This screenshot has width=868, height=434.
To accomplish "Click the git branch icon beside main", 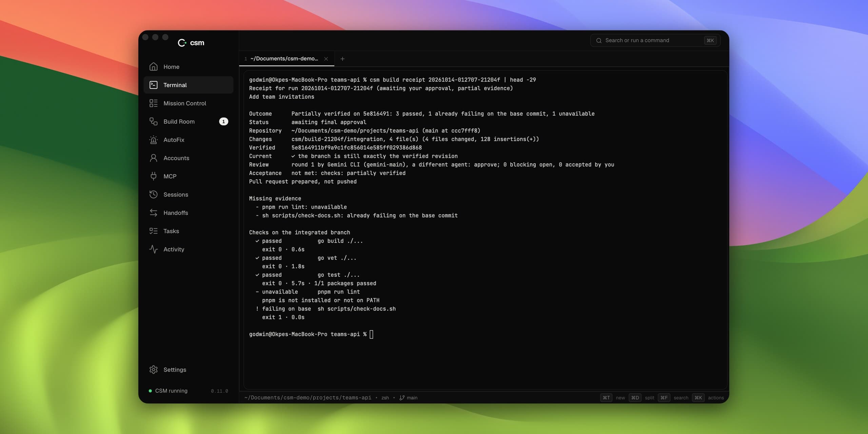I will coord(402,398).
